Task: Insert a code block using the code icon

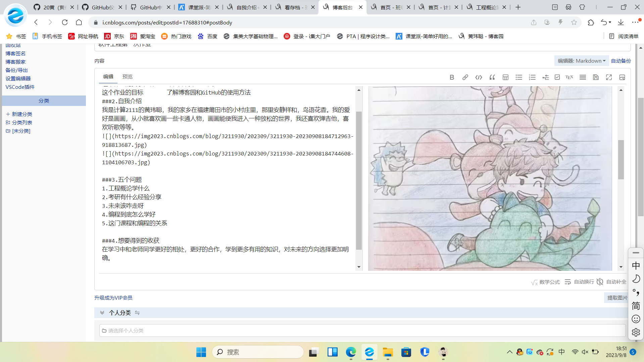Action: click(479, 77)
